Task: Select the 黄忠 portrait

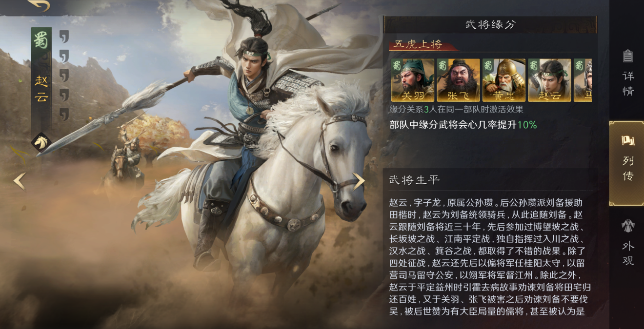Action: (x=504, y=80)
